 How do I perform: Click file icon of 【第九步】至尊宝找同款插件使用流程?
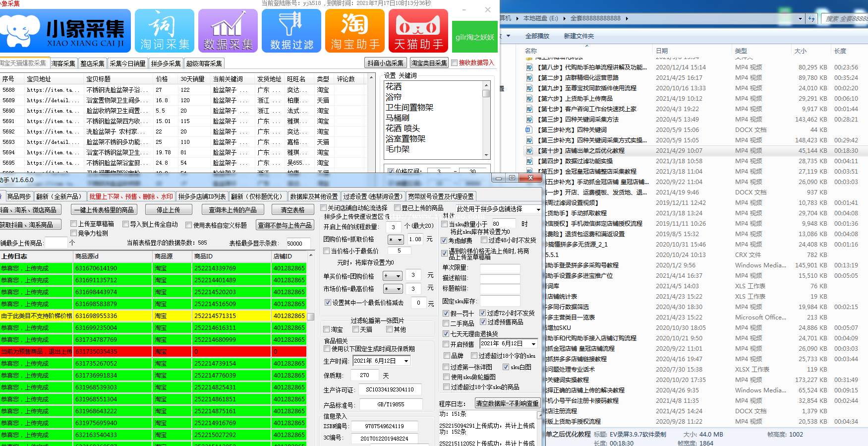point(529,88)
